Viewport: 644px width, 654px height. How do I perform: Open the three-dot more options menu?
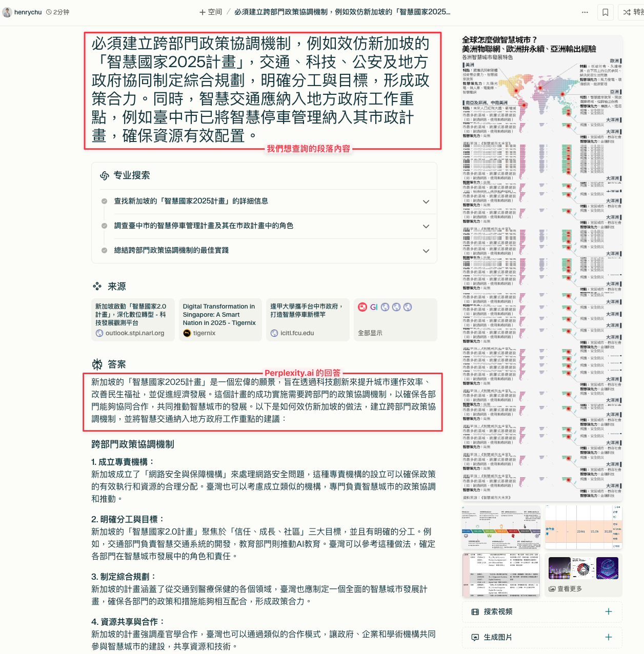coord(585,12)
